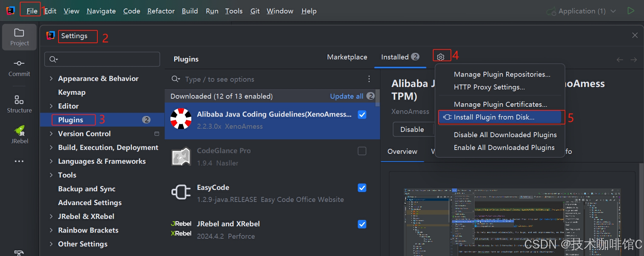
Task: Expand Appearance & Behavior settings
Action: pyautogui.click(x=51, y=78)
